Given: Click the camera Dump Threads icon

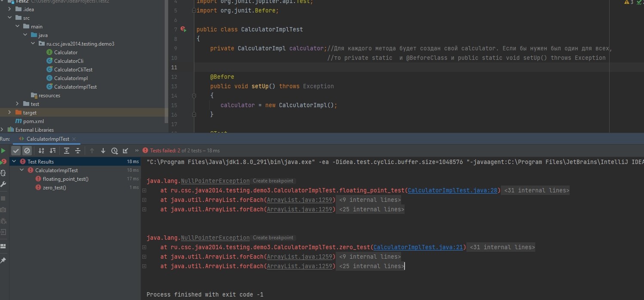Looking at the screenshot, I should click(x=3, y=210).
